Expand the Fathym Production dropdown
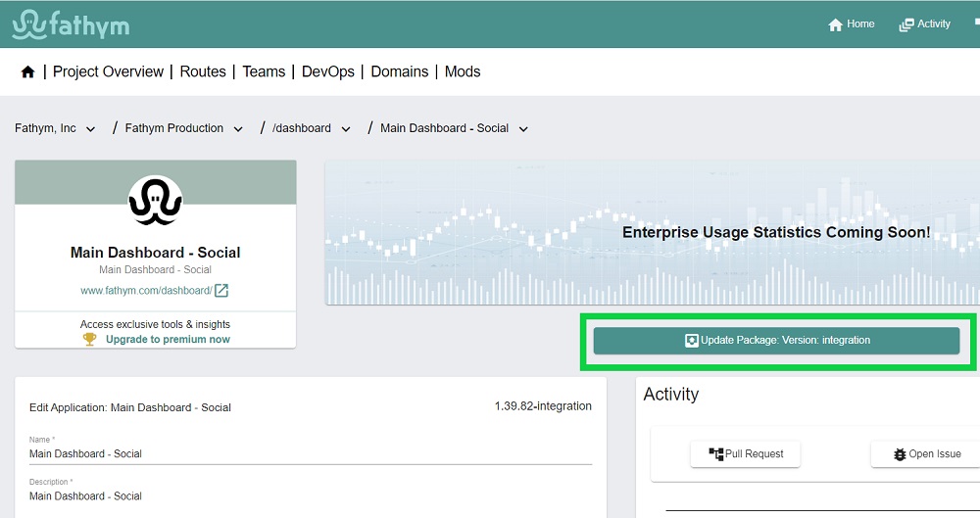The image size is (980, 518). (x=238, y=129)
